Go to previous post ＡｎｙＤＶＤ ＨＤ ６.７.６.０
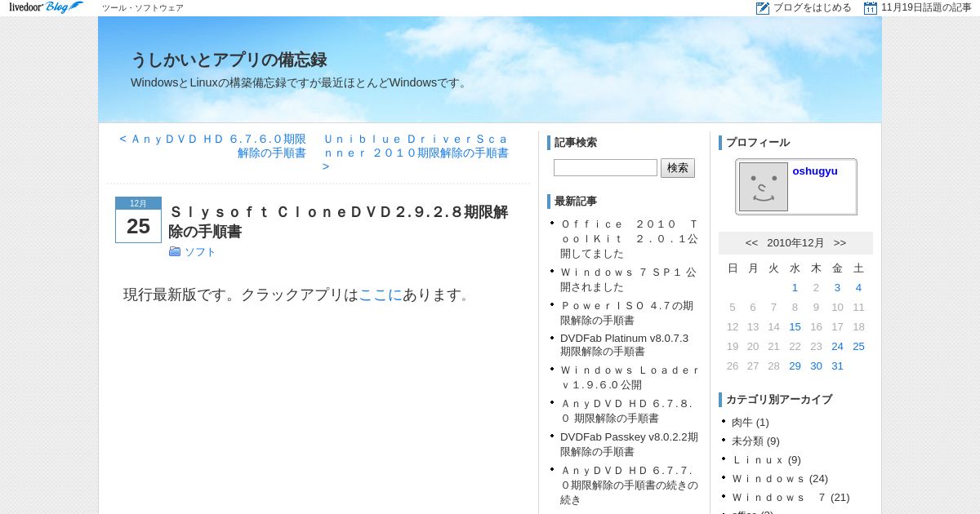Viewport: 980px width, 514px height. coord(212,146)
